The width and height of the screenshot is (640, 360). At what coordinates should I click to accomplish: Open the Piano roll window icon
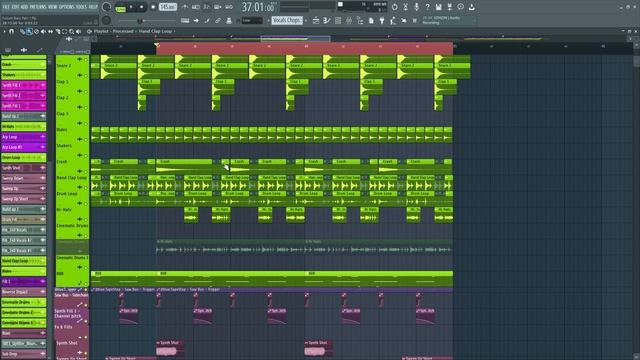point(327,20)
